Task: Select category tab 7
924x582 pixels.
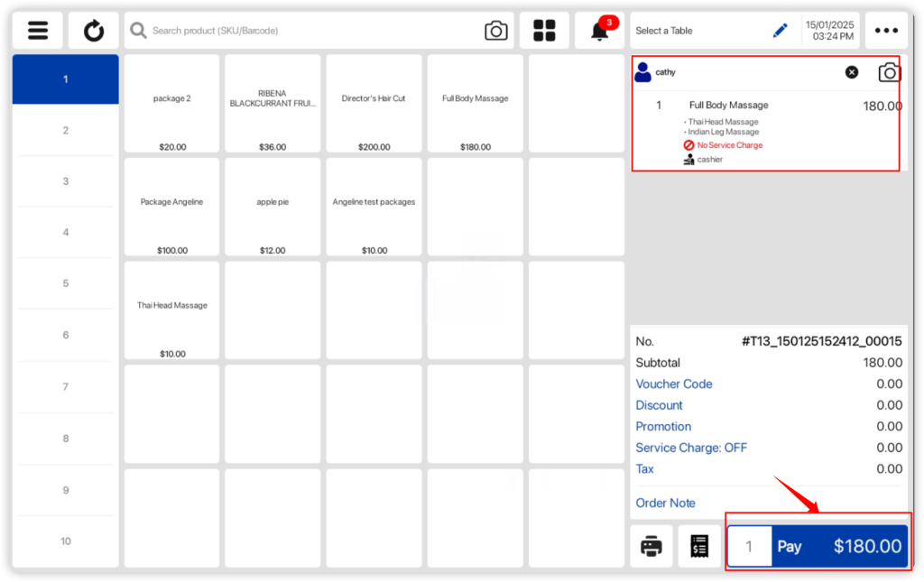Action: [x=65, y=387]
